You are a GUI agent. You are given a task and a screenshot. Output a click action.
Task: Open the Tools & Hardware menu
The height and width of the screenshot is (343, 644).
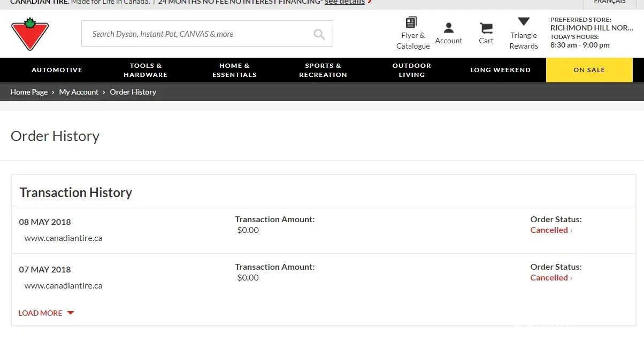pos(145,70)
